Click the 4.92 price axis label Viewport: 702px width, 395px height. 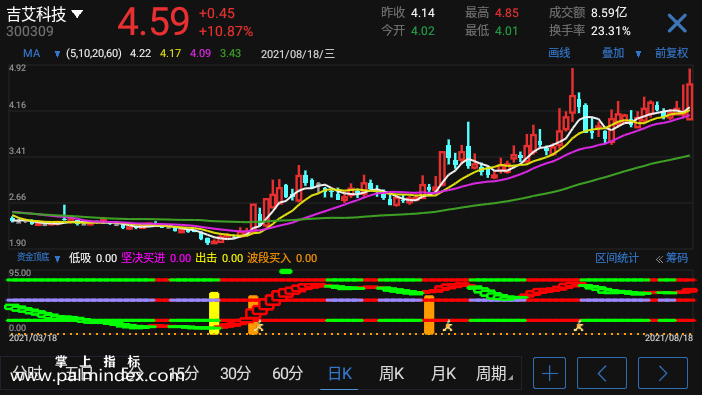point(17,68)
